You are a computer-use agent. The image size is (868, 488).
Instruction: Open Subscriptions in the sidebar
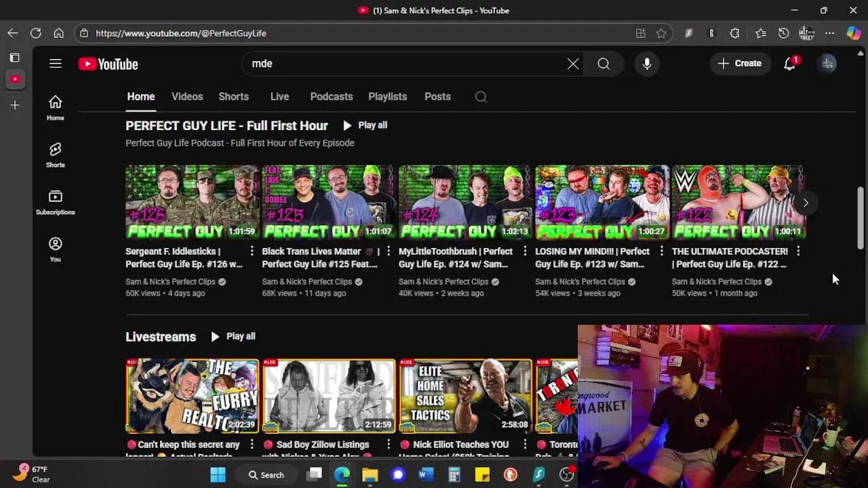[56, 203]
